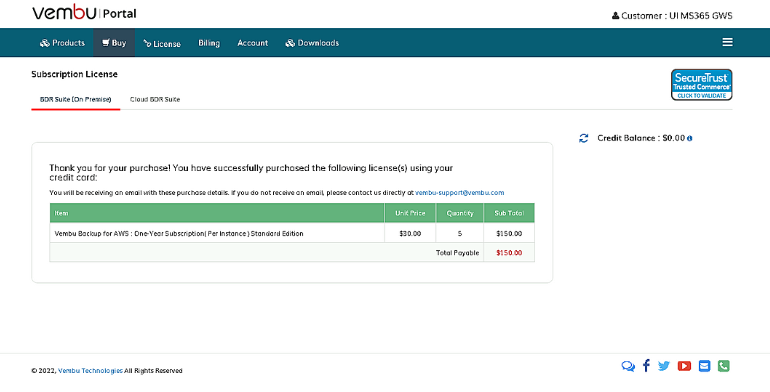This screenshot has width=770, height=392.
Task: Select the BDR Suite (On Premise) tab
Action: point(76,99)
